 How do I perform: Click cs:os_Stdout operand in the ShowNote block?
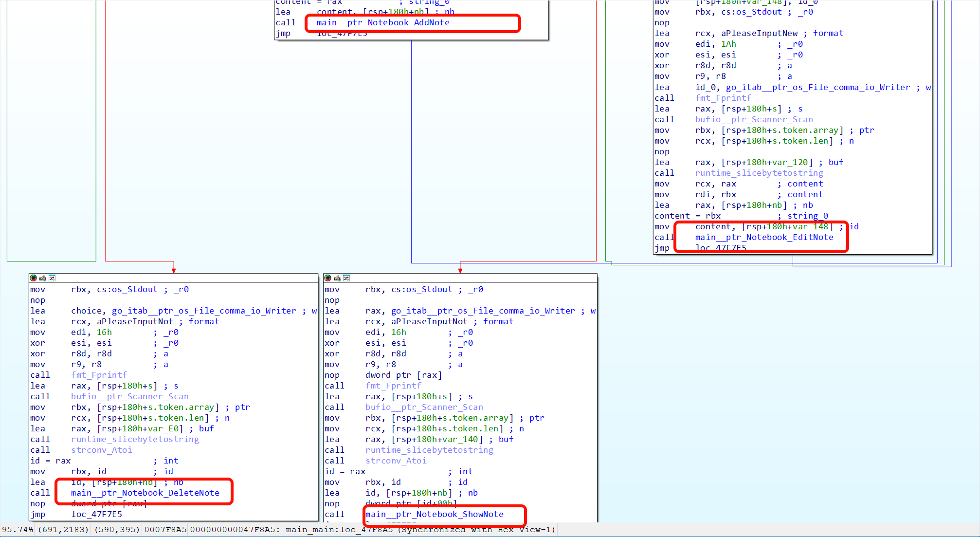421,289
